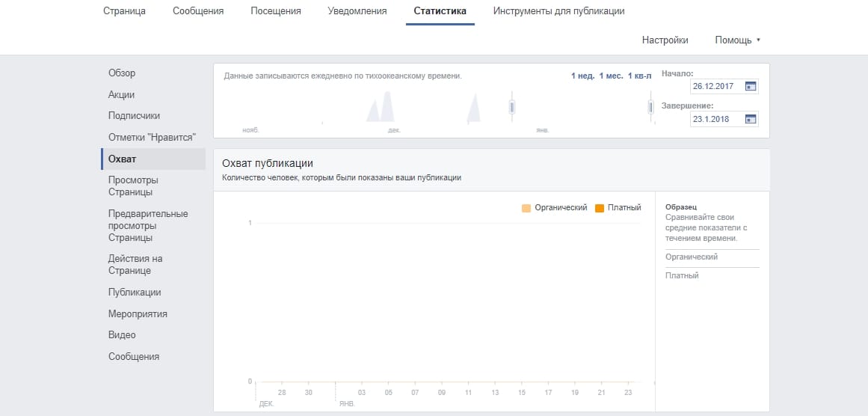This screenshot has height=416, width=868.
Task: Open Видео statistics section
Action: (x=122, y=335)
